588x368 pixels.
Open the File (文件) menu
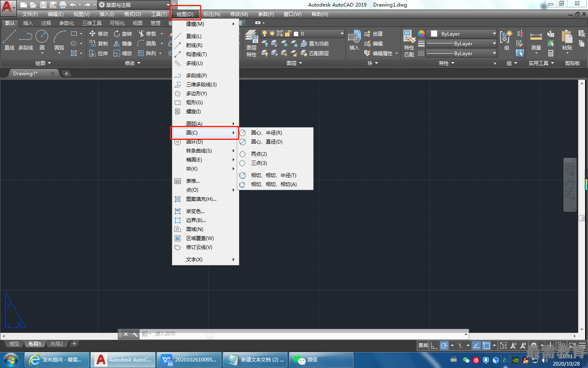[30, 14]
